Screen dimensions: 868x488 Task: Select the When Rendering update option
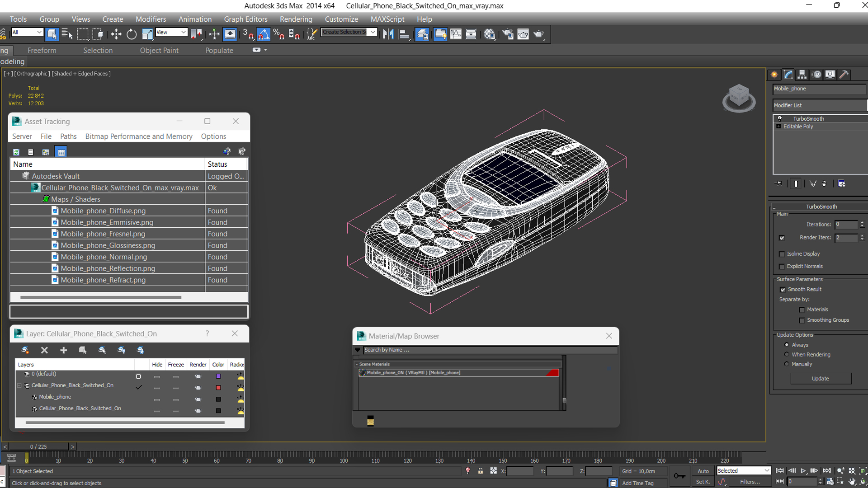tap(787, 355)
